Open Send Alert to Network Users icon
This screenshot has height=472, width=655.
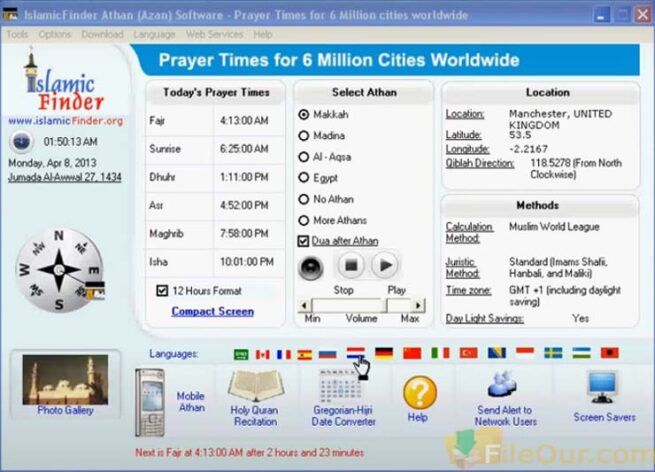501,385
